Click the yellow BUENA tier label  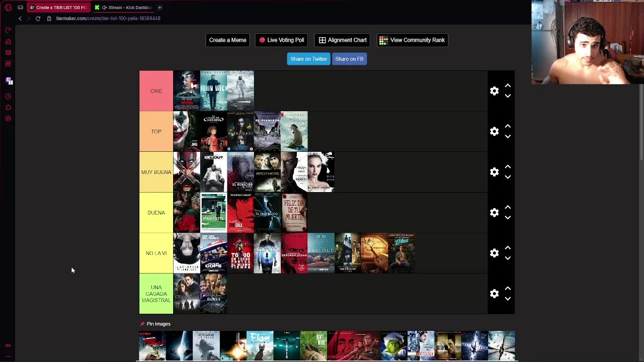point(156,213)
